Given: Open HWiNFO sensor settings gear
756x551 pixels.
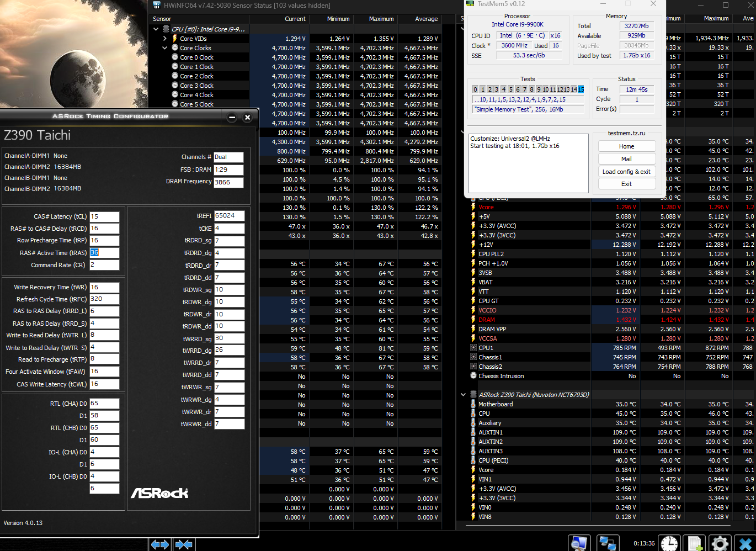Looking at the screenshot, I should [720, 543].
